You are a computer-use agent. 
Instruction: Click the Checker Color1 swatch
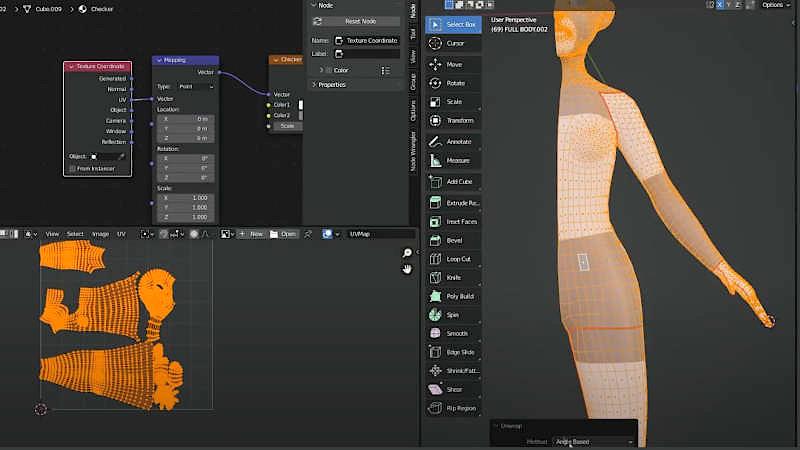(301, 105)
